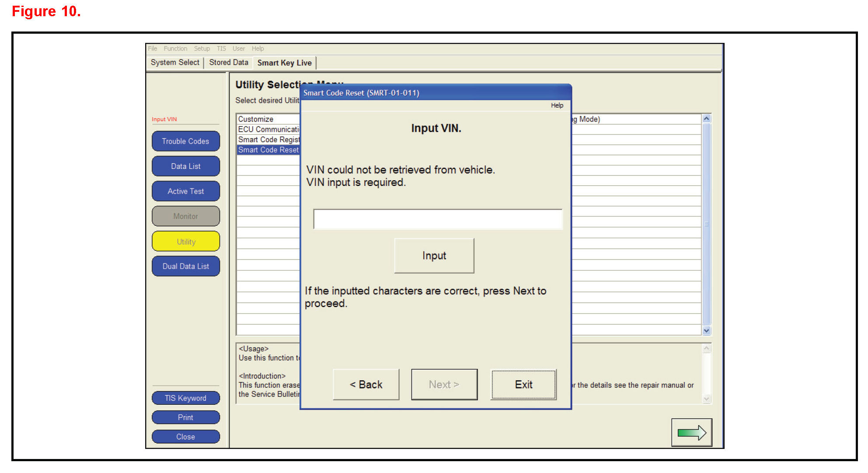Image resolution: width=868 pixels, height=473 pixels.
Task: Select Customize in utility list
Action: 256,119
